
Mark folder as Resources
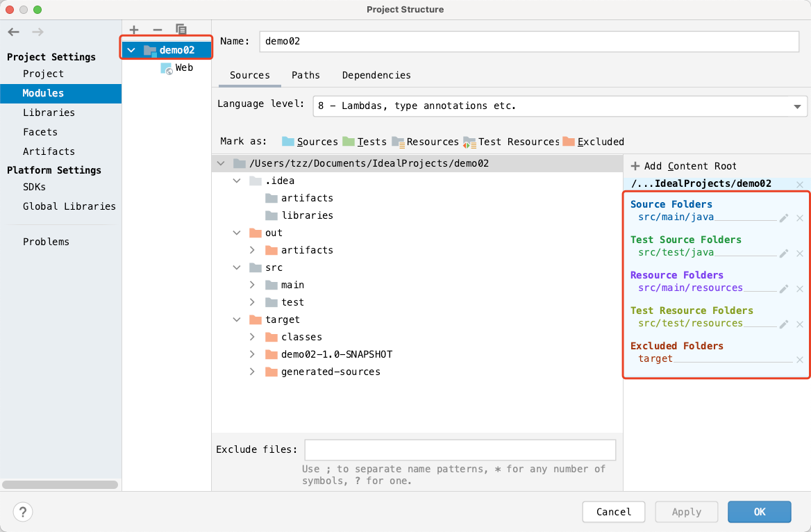point(425,142)
